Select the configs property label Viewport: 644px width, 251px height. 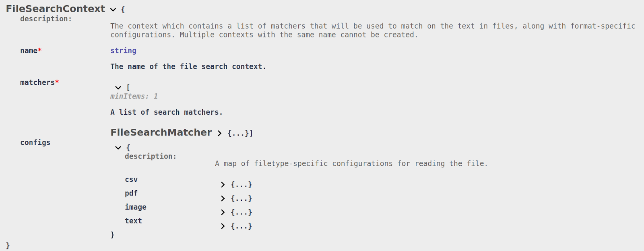35,142
